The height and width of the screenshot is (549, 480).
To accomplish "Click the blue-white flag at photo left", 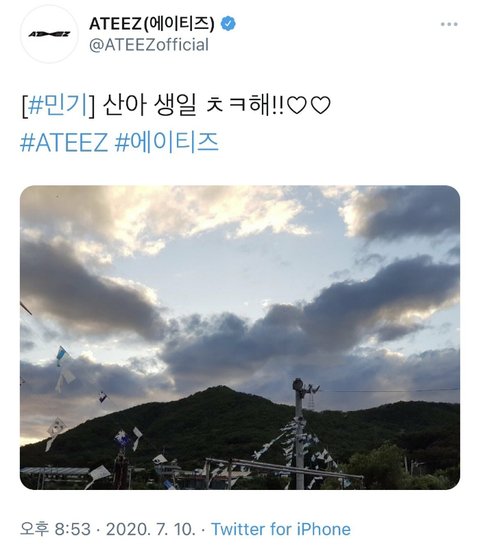I will coord(62,354).
